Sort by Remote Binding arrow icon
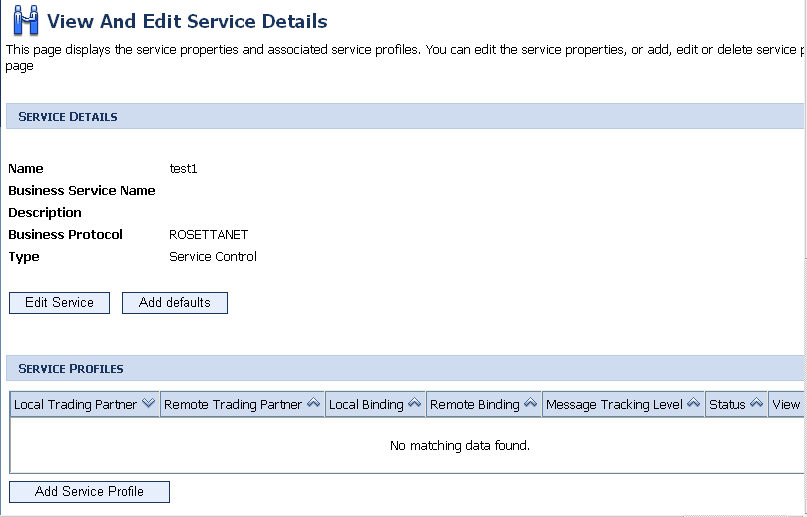This screenshot has height=517, width=807. pyautogui.click(x=530, y=403)
